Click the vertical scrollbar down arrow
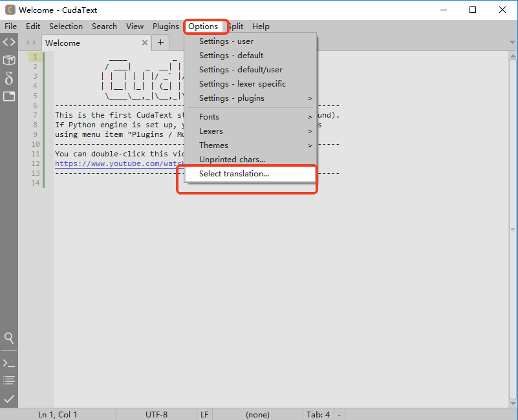 coord(513,403)
